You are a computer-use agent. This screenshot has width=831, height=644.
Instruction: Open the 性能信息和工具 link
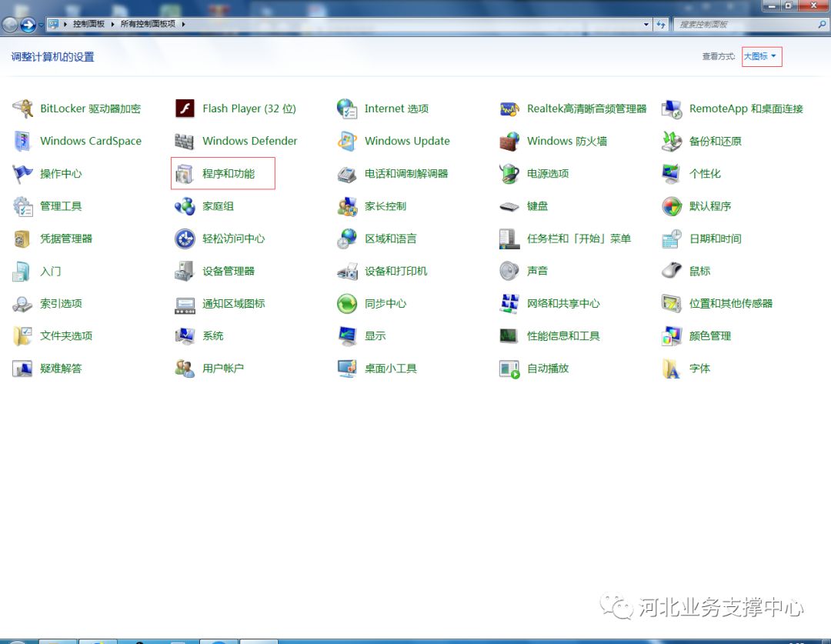[x=562, y=336]
